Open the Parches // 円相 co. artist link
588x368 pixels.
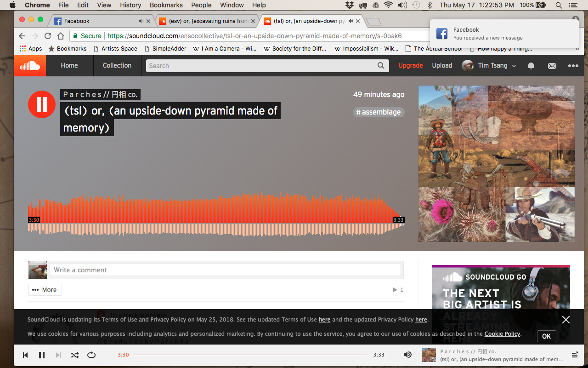[x=100, y=94]
